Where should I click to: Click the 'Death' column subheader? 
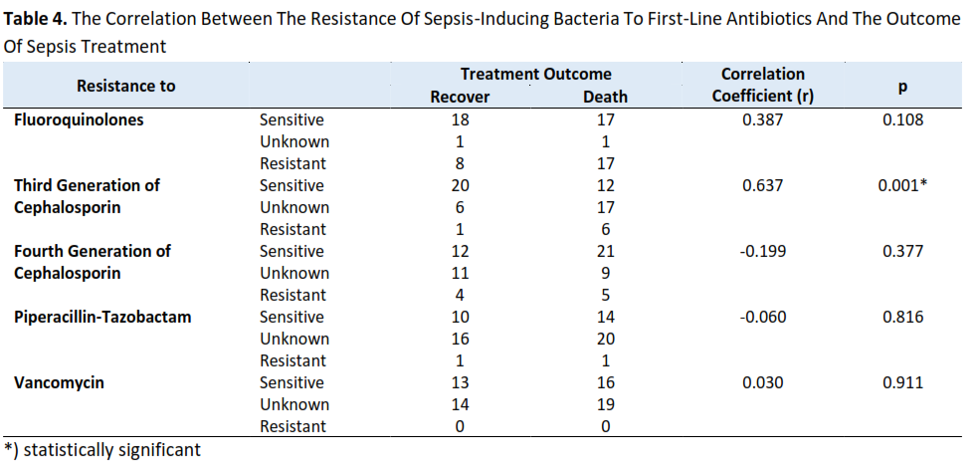(x=605, y=97)
